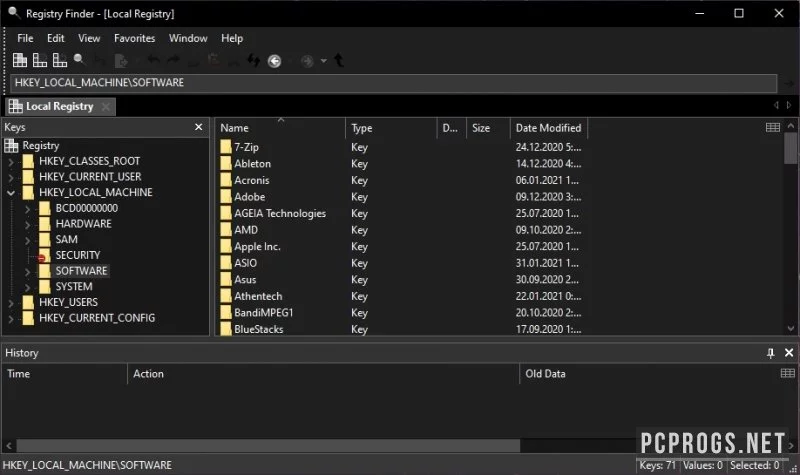The height and width of the screenshot is (475, 800).
Task: Navigate back with the round arrow button
Action: pos(274,61)
